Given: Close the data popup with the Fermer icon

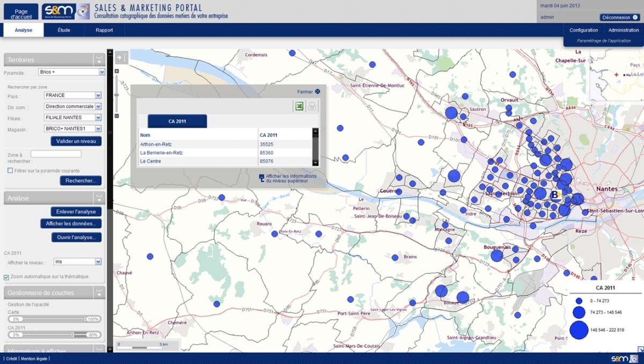Looking at the screenshot, I should [318, 92].
